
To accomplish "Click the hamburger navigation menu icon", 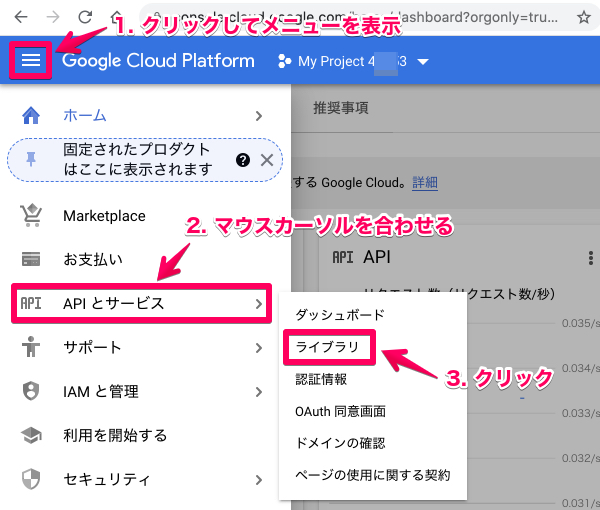I will tap(31, 61).
